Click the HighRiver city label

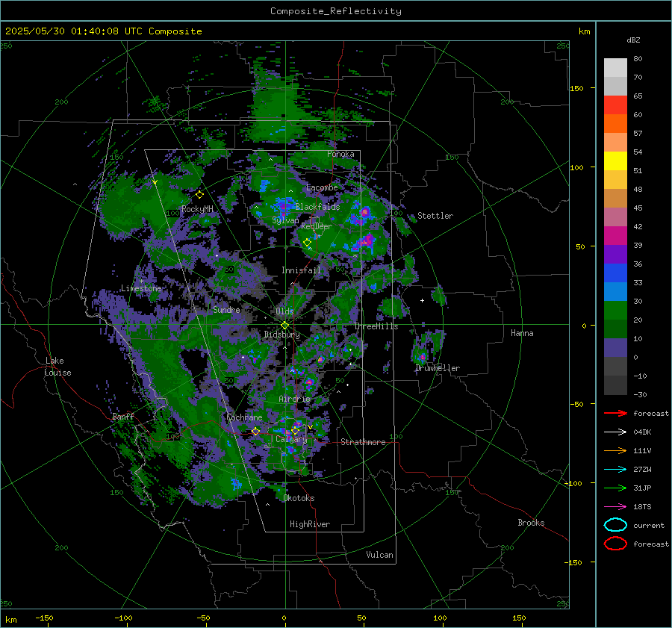click(310, 524)
